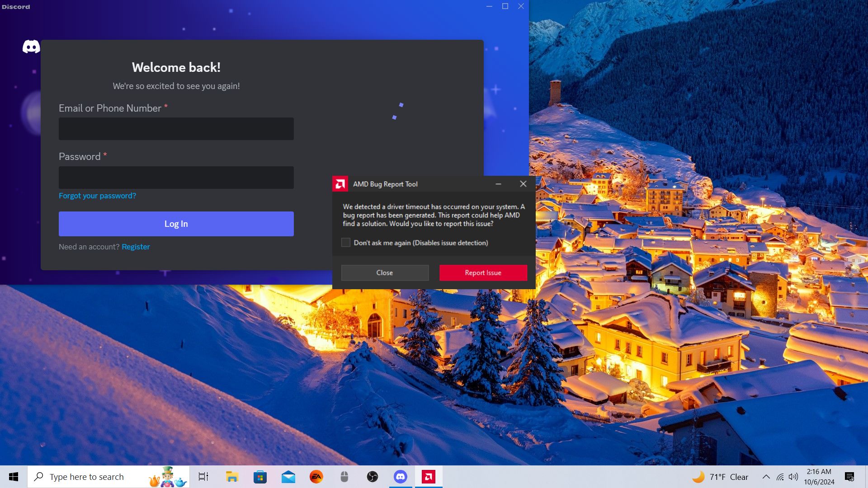868x488 pixels.
Task: Open the OBS Studio taskbar icon
Action: (x=372, y=477)
